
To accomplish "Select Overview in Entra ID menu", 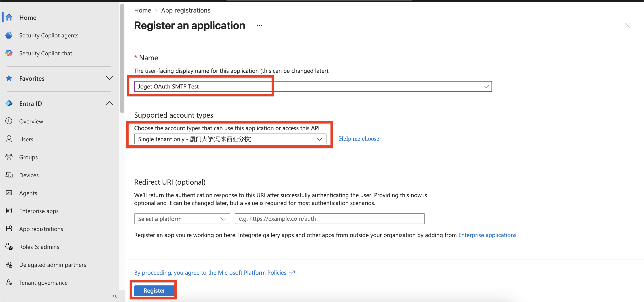I will [31, 121].
